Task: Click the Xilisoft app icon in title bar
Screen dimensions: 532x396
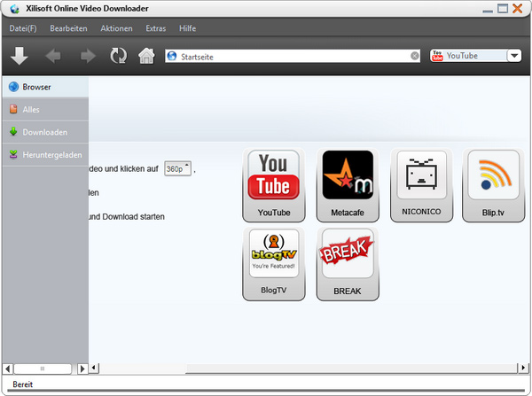Action: coord(14,9)
